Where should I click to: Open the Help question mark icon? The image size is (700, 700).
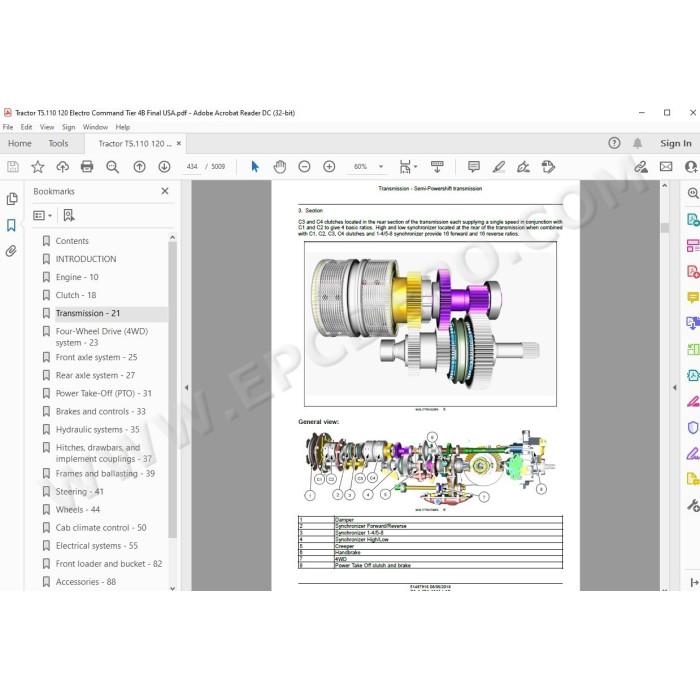pyautogui.click(x=614, y=143)
